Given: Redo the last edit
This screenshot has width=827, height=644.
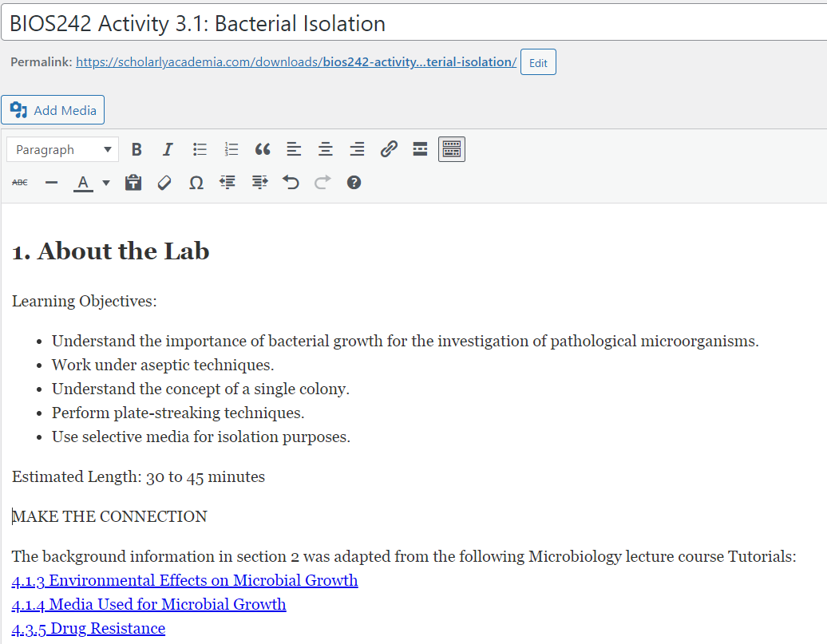Looking at the screenshot, I should (x=322, y=183).
